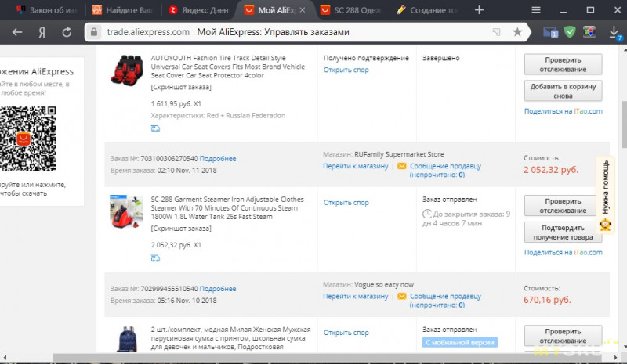
Task: Open the red garment steamer thumbnail
Action: click(126, 212)
